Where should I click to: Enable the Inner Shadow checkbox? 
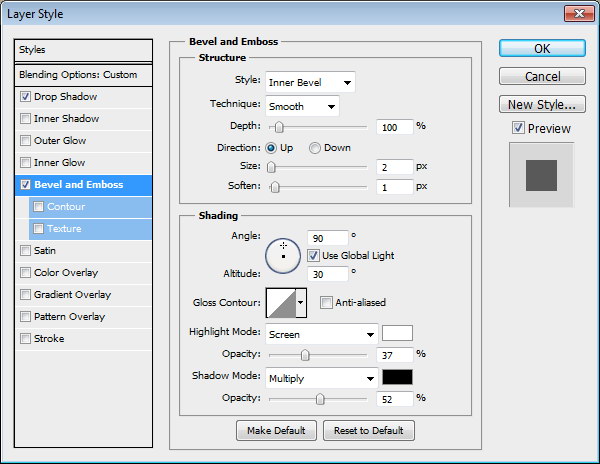25,119
